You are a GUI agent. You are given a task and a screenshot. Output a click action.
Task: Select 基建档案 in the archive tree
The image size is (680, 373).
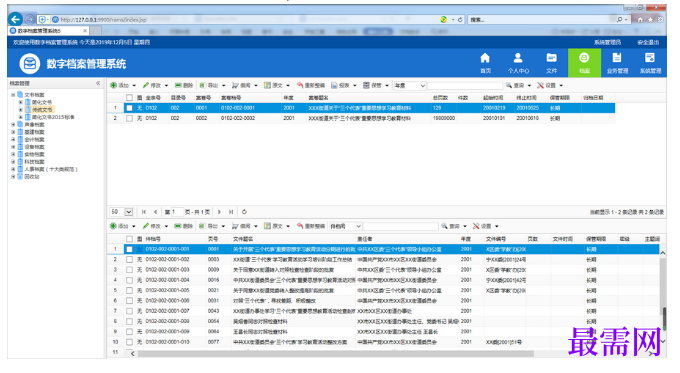click(x=34, y=132)
